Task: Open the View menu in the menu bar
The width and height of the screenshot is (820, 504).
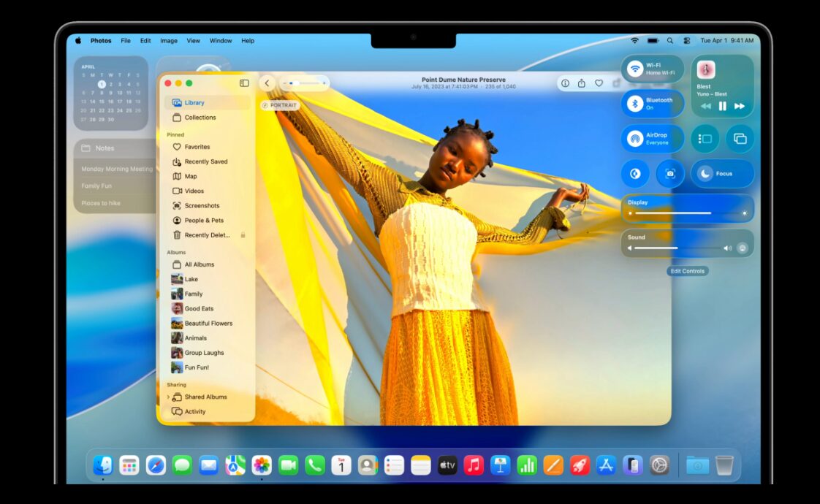Action: pos(192,40)
